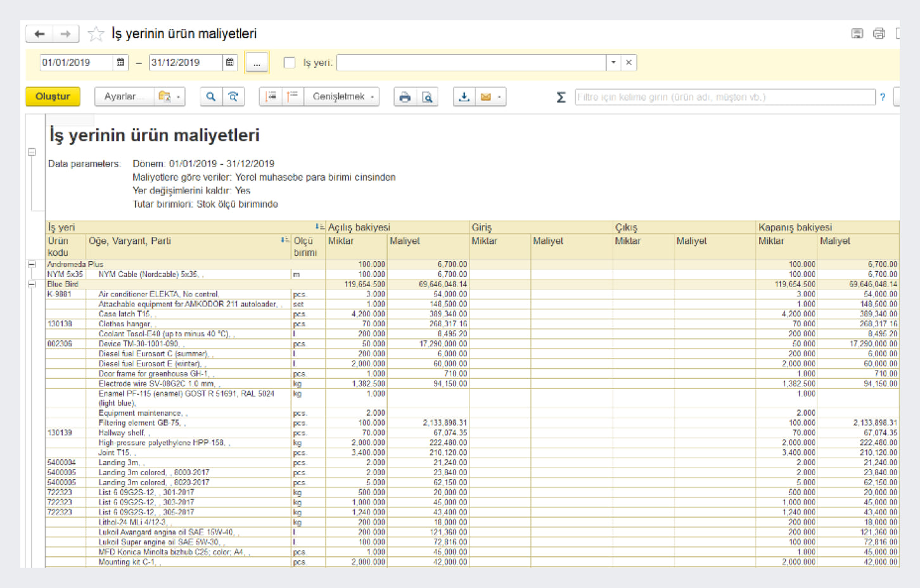Open calendar picker for end date 31/12/2019

[x=230, y=62]
